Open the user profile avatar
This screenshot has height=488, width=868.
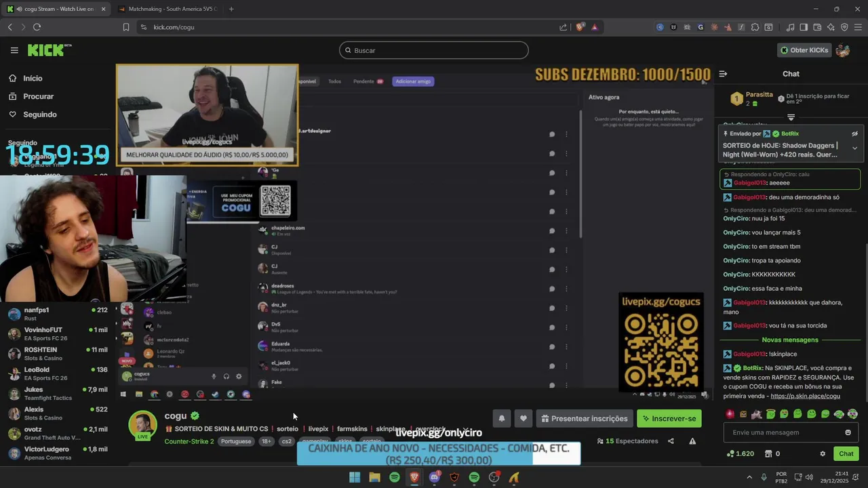click(843, 50)
